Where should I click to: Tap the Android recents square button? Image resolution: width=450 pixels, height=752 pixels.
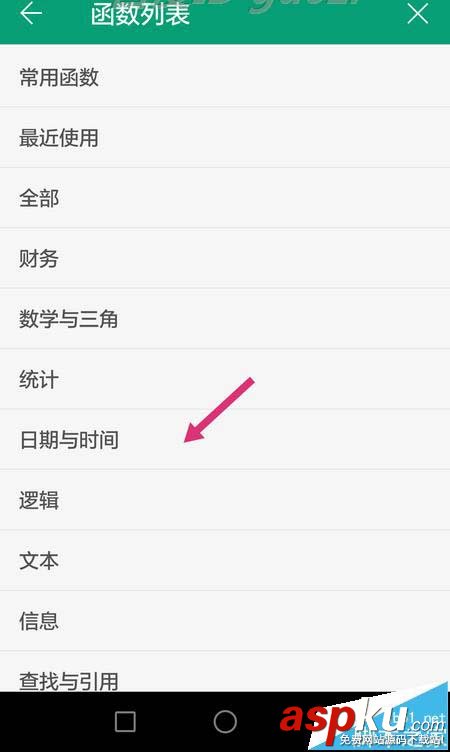click(x=125, y=721)
